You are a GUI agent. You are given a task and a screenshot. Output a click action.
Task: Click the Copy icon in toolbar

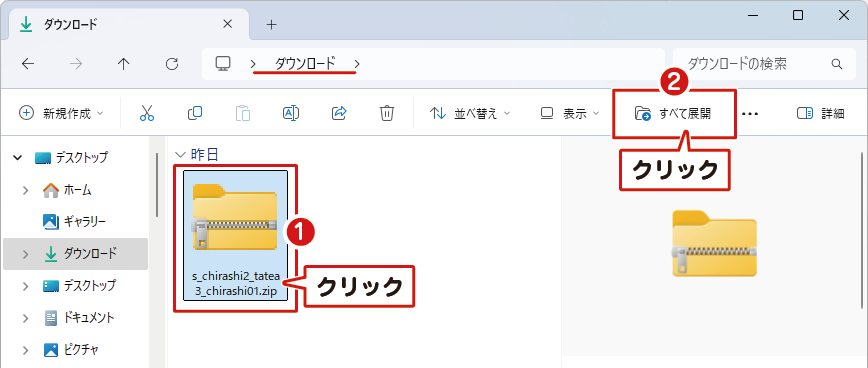point(195,113)
